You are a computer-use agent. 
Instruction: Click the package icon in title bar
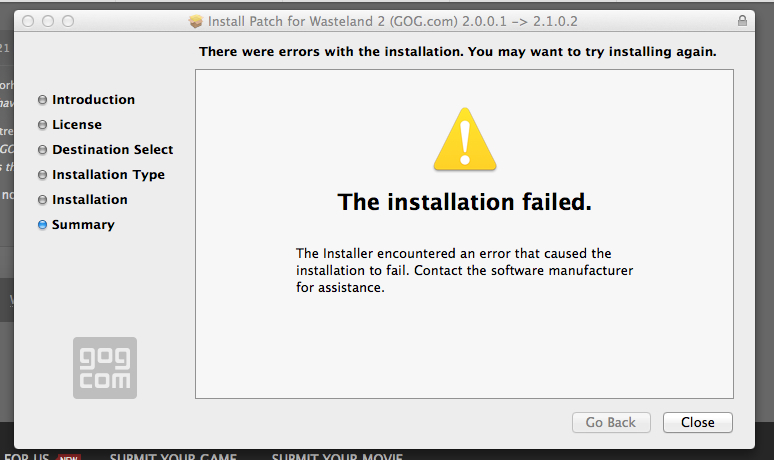(195, 21)
